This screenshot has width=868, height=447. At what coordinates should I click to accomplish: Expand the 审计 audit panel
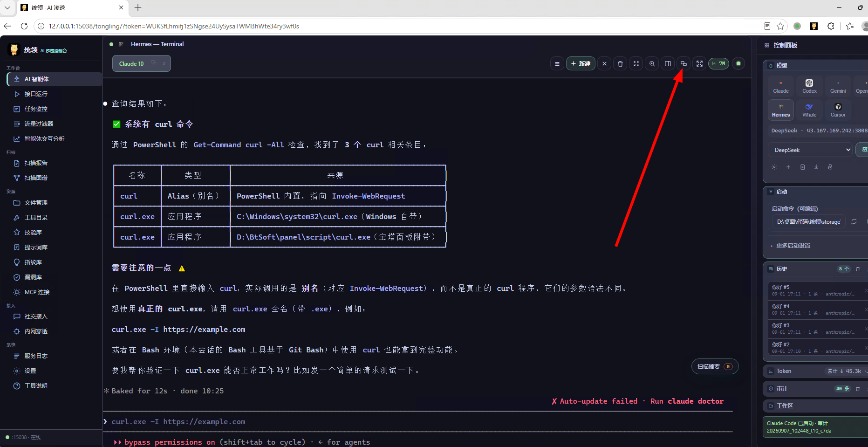(x=815, y=389)
